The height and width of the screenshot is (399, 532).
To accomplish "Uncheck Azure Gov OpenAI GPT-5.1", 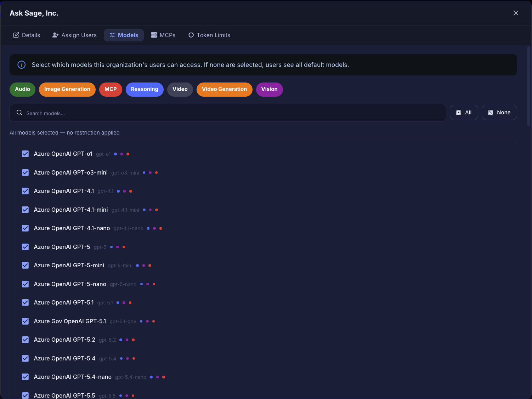I will 25,321.
